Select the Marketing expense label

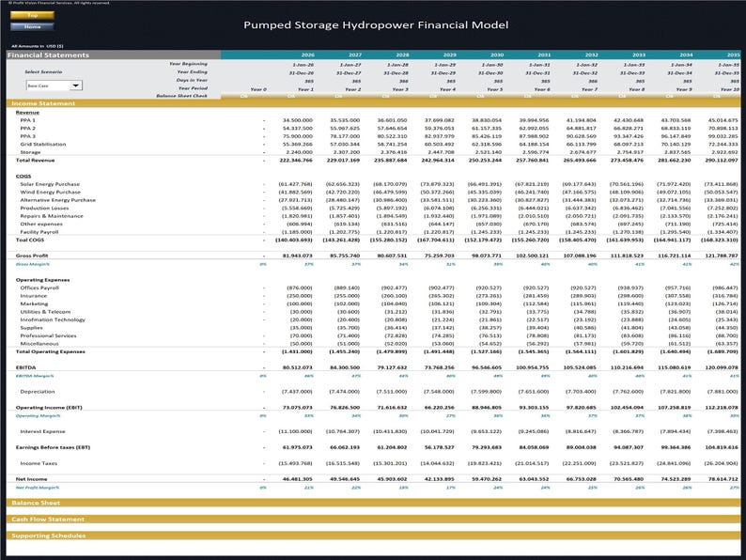(34, 303)
